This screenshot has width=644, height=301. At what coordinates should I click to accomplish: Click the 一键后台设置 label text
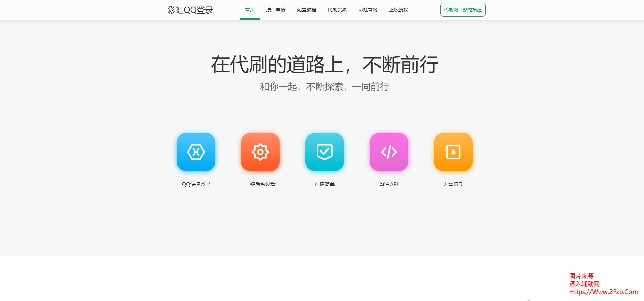point(260,184)
